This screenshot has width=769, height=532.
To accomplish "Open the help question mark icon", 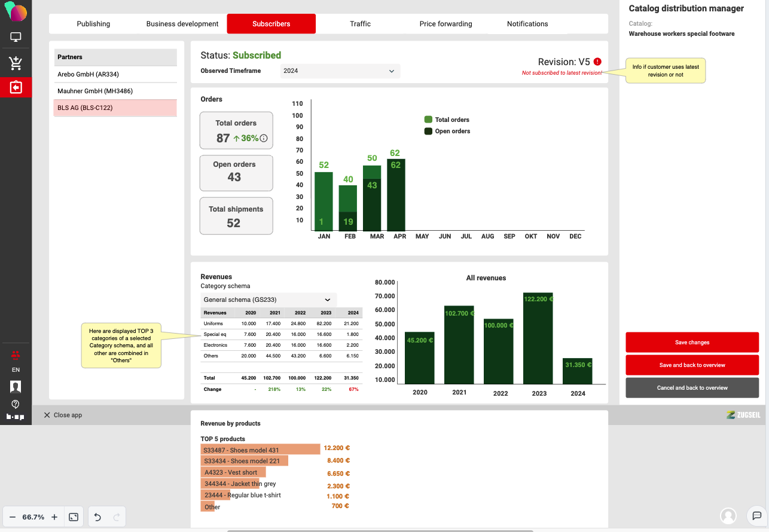I will 16,404.
